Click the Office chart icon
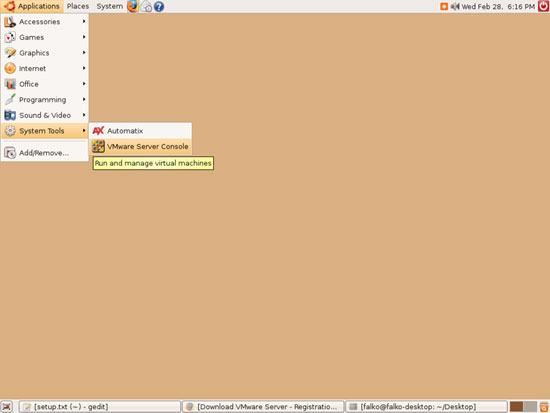This screenshot has width=550, height=413. point(10,84)
